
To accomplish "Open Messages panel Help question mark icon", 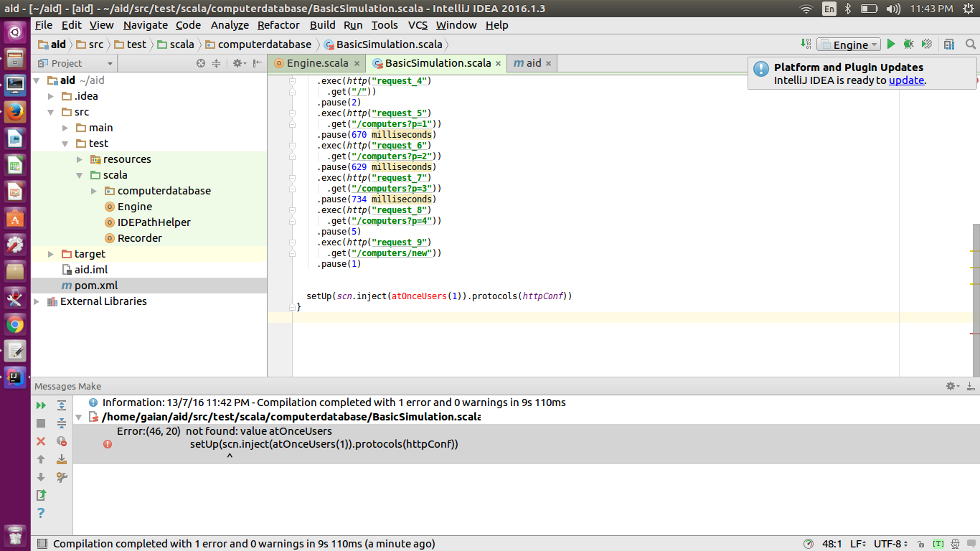I will point(41,514).
